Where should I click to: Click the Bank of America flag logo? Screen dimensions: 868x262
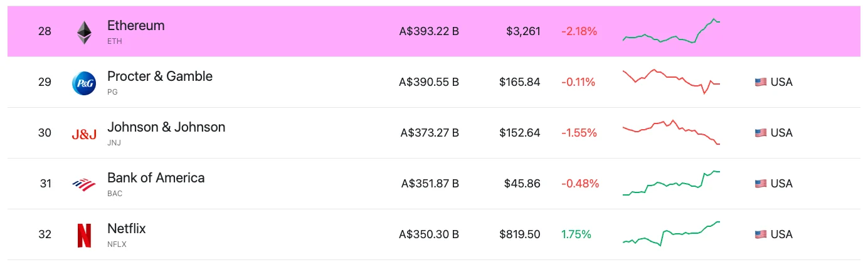84,184
